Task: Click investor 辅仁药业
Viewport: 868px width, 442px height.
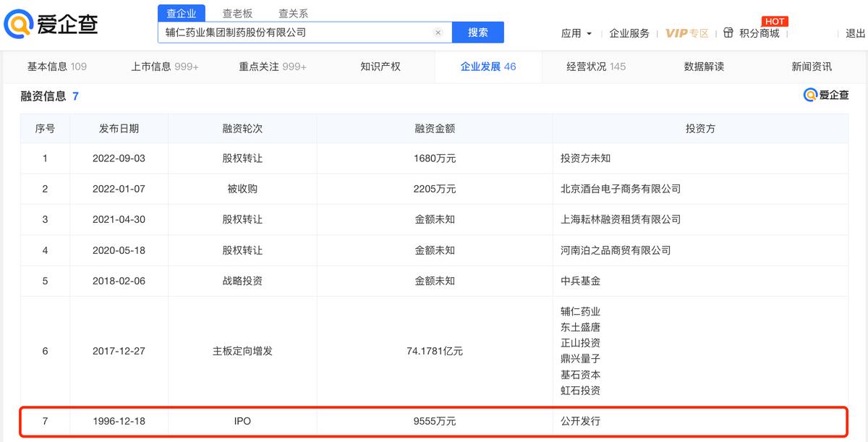Action: click(x=580, y=312)
